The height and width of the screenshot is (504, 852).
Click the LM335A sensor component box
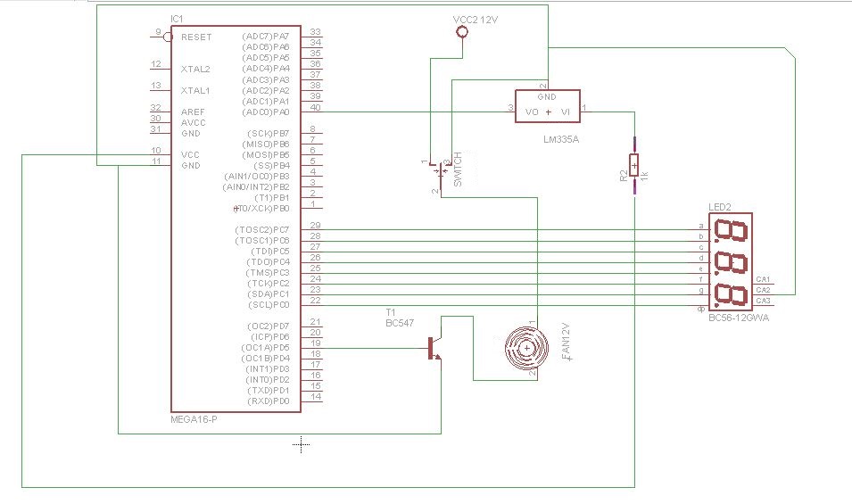[x=547, y=106]
